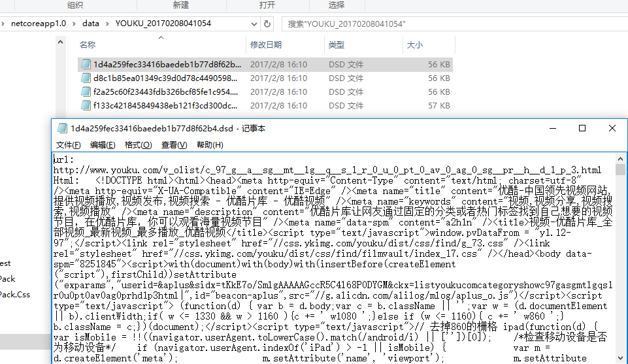Open the 帮助(H) menu in Notepad
The image size is (628, 364).
click(210, 145)
